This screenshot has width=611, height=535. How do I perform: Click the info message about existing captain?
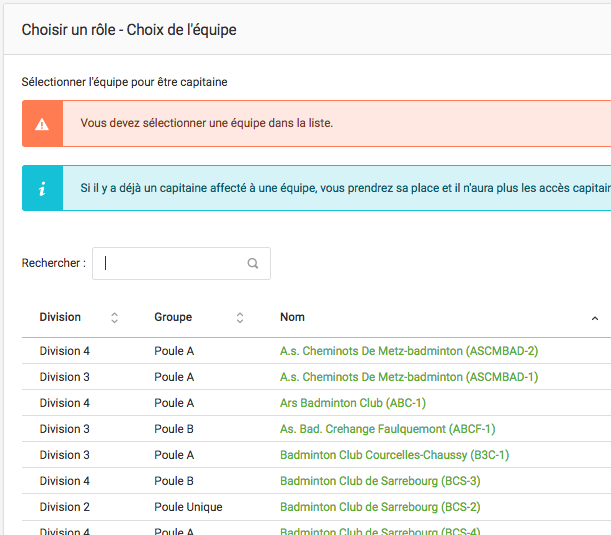coord(345,188)
